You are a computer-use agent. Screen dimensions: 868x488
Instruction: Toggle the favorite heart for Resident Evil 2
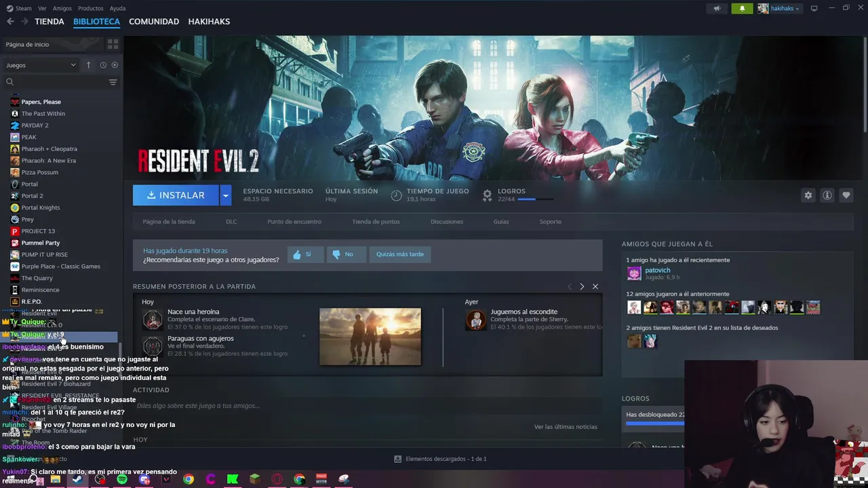[846, 195]
